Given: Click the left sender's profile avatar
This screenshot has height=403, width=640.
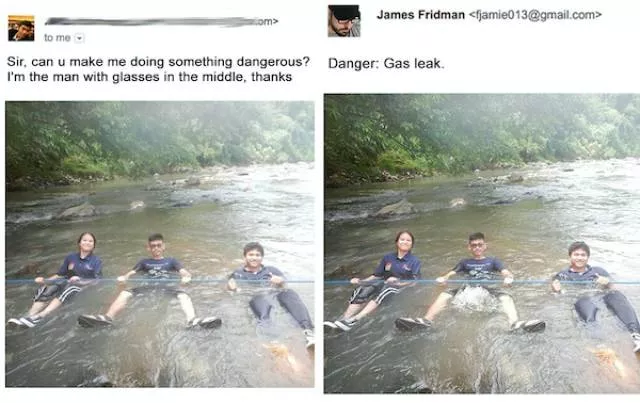Looking at the screenshot, I should click(21, 28).
